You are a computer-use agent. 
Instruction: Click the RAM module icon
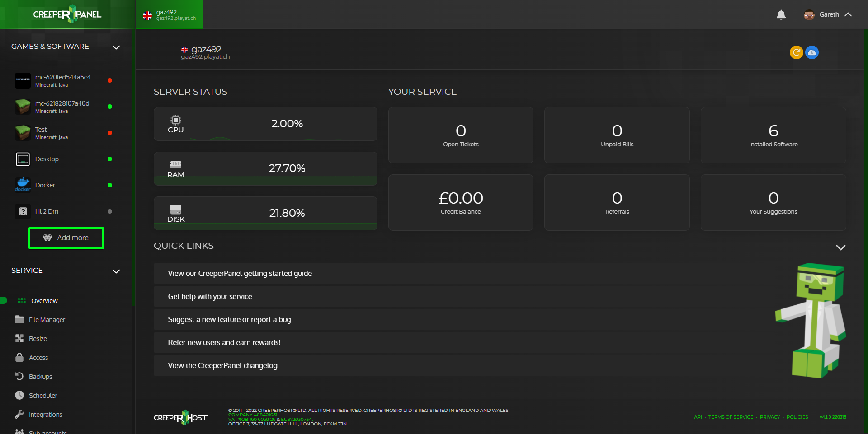tap(176, 165)
